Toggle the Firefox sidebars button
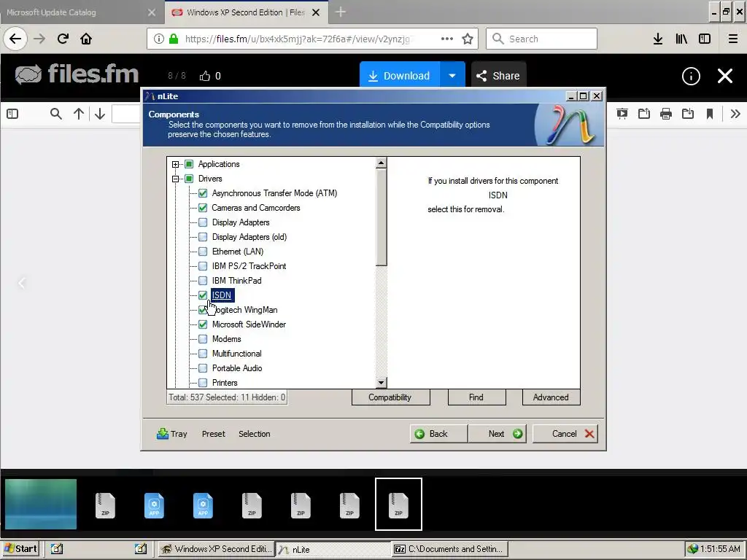This screenshot has width=747, height=560. point(705,39)
